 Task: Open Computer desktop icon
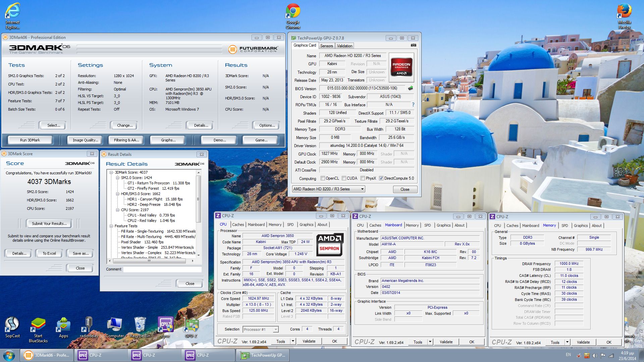115,327
